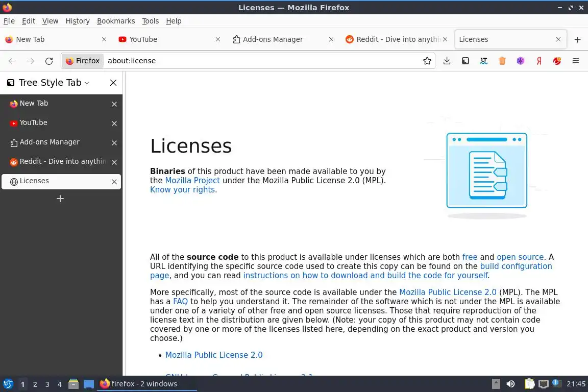Screen dimensions: 588x392
Task: Open the build configuration page link
Action: click(x=516, y=266)
